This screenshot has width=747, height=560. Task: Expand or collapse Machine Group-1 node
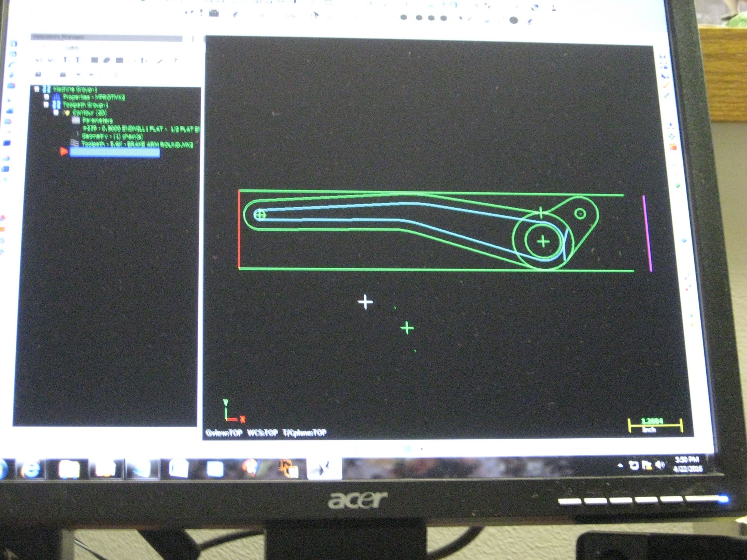[37, 89]
